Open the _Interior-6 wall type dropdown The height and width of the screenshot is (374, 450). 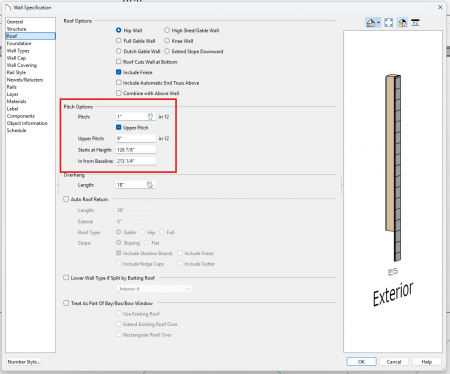coord(154,289)
